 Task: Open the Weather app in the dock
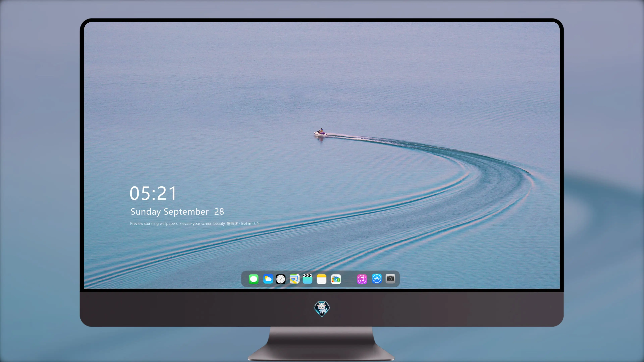click(x=268, y=279)
